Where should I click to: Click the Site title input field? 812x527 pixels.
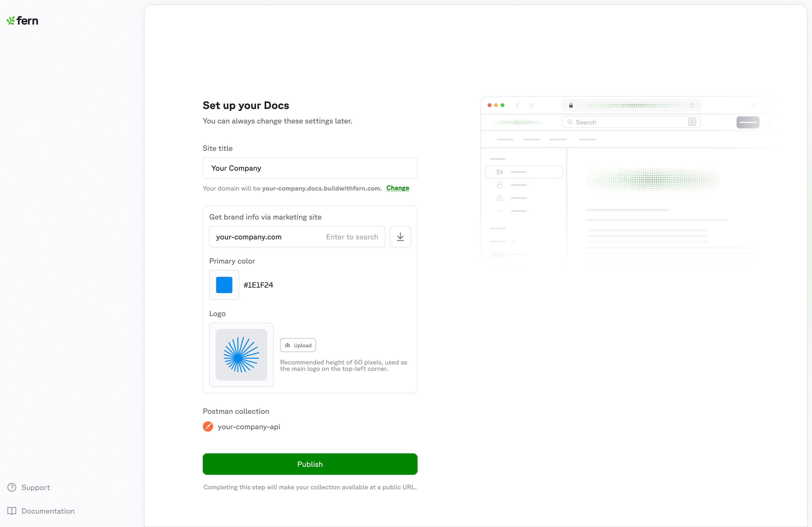310,168
